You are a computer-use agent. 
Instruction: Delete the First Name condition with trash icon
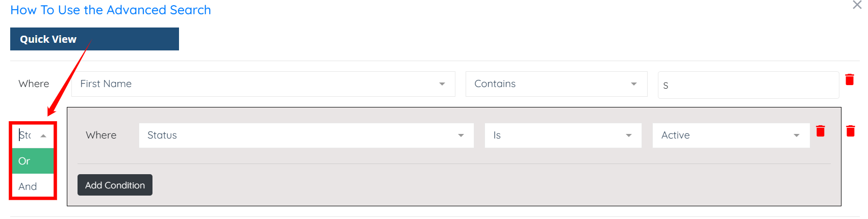(850, 80)
